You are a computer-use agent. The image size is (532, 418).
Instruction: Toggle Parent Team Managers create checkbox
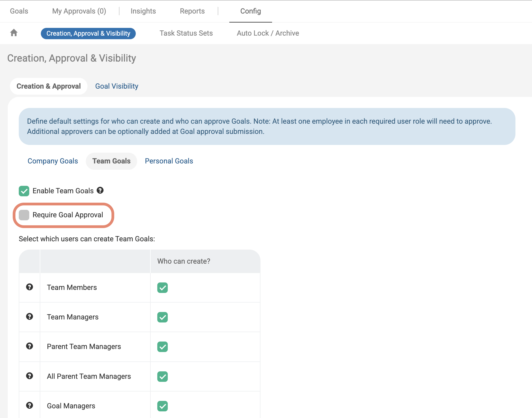pos(163,347)
